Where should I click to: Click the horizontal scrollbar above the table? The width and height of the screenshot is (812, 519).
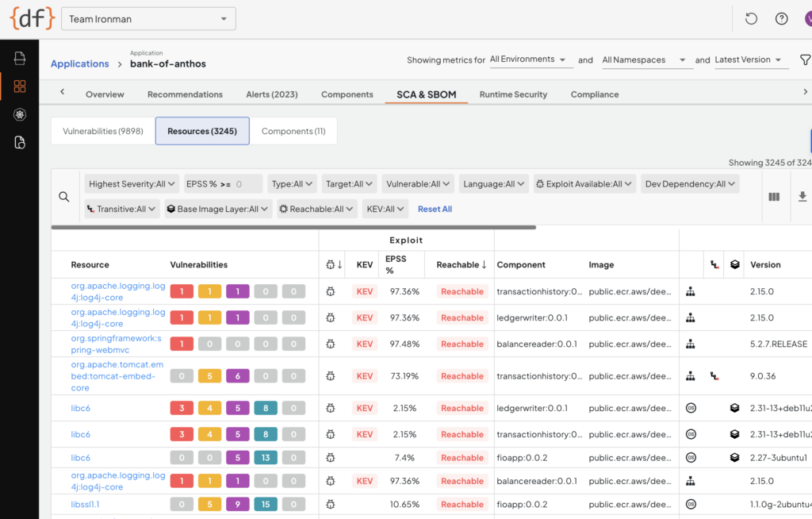pyautogui.click(x=293, y=227)
